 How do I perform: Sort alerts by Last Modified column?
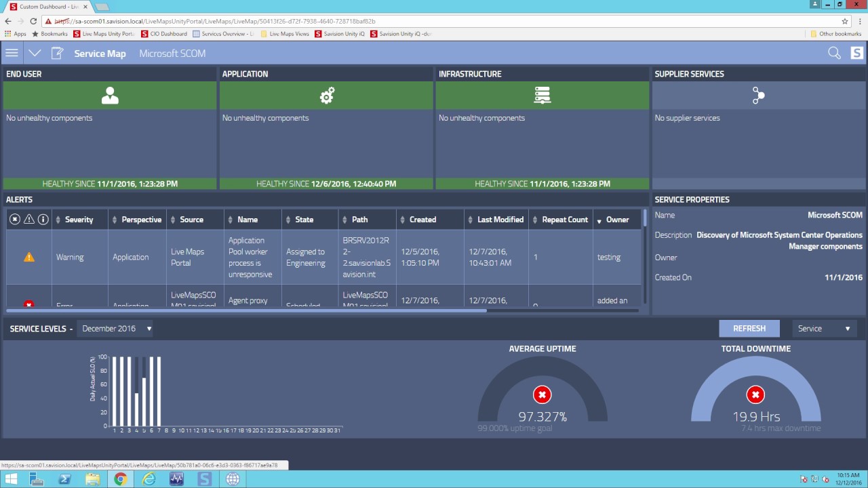click(x=496, y=220)
